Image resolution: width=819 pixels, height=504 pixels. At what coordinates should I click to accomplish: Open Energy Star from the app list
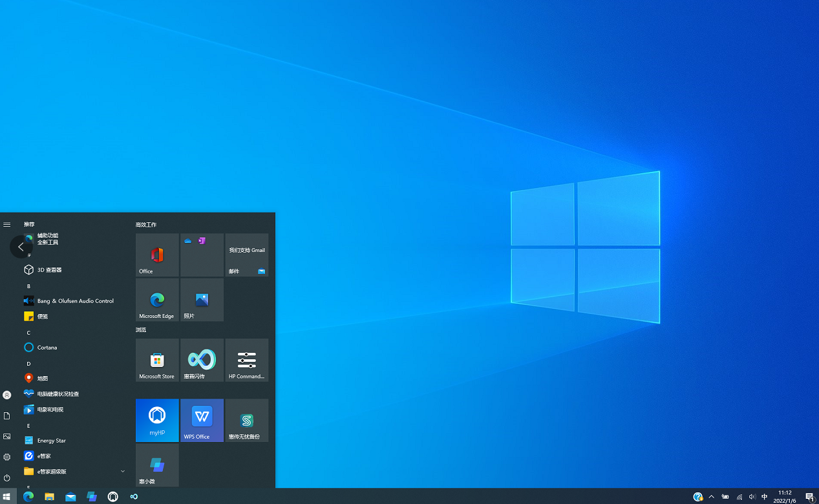74,440
